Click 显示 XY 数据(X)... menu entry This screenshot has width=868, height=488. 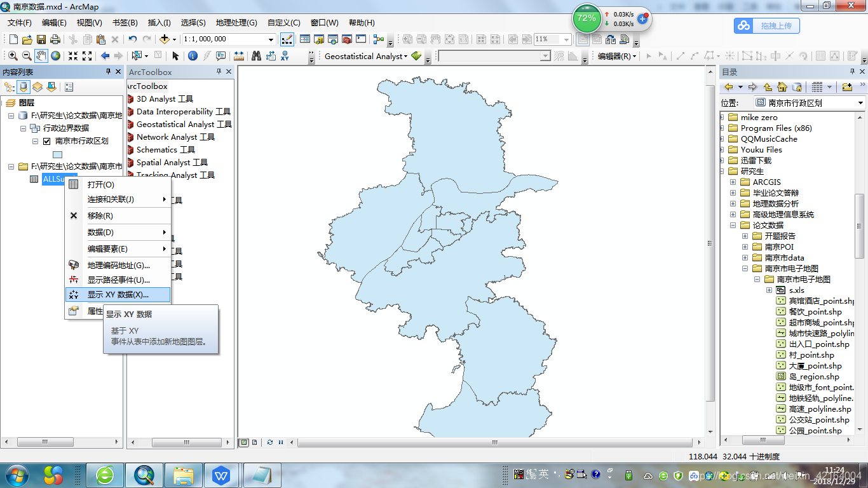[118, 295]
